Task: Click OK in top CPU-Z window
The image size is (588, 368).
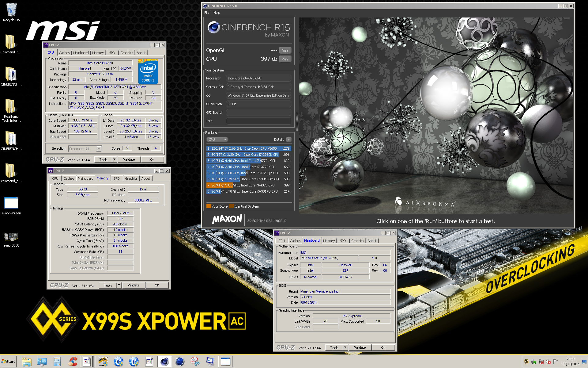Action: (152, 159)
